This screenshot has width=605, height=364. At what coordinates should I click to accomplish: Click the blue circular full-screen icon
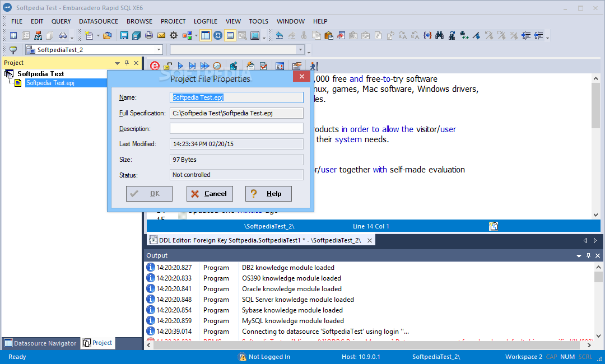[x=218, y=36]
